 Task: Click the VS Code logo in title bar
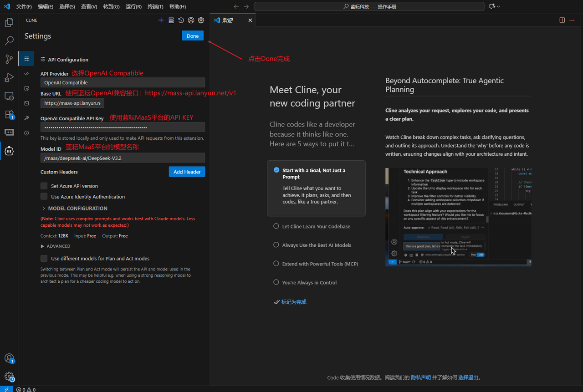(x=7, y=6)
